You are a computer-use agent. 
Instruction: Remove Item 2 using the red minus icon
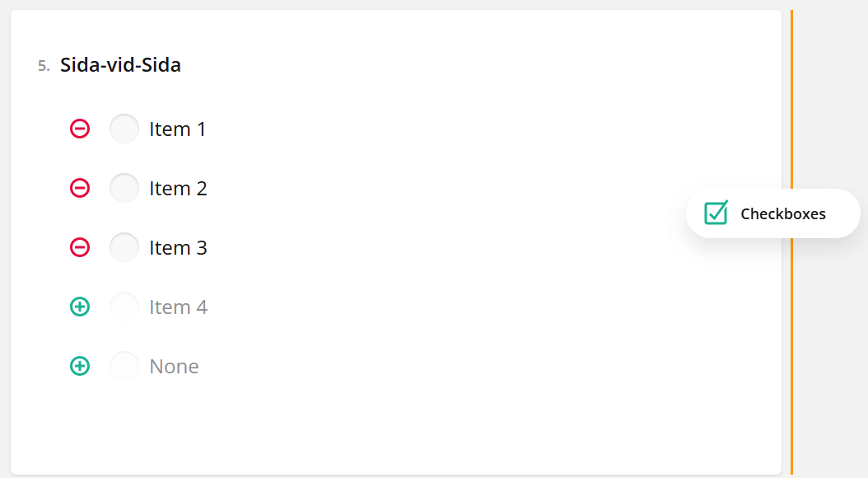79,188
